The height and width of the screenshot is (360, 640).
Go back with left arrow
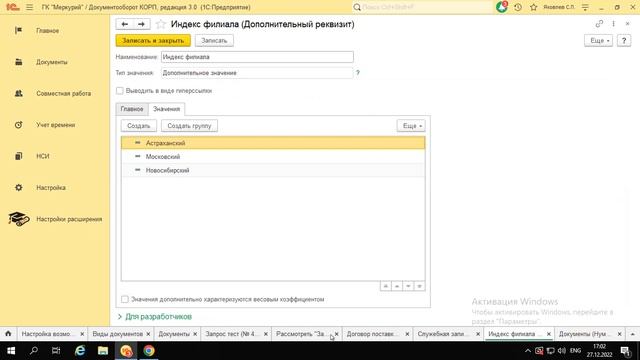coord(124,24)
